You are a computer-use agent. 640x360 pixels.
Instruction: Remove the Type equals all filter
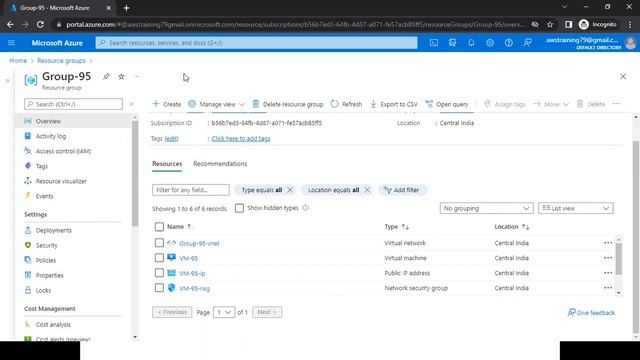point(290,190)
